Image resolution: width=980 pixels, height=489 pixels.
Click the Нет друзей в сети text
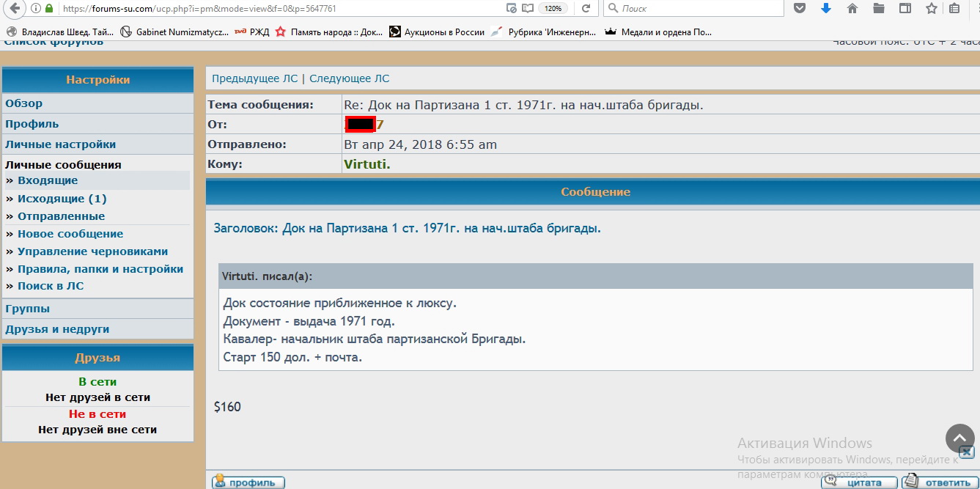(x=97, y=397)
